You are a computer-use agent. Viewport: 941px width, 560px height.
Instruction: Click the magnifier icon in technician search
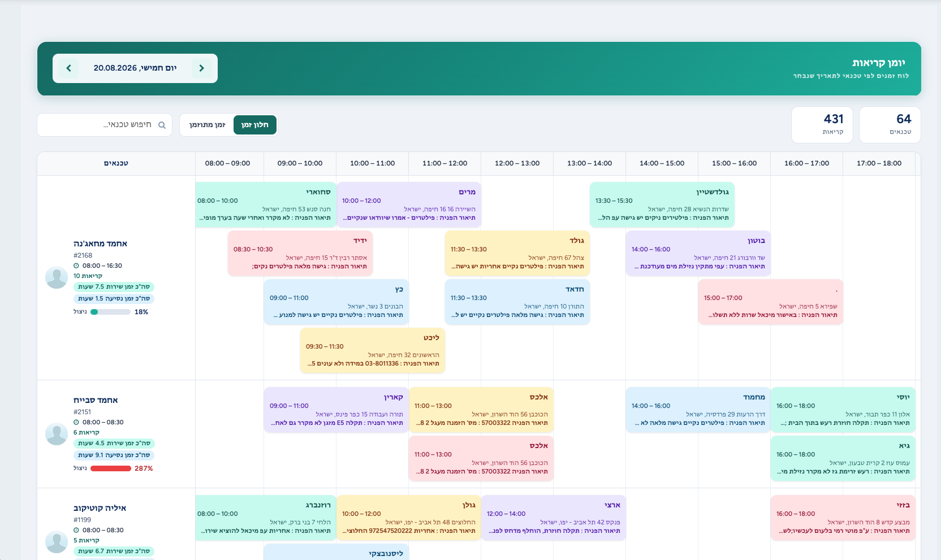pos(162,125)
